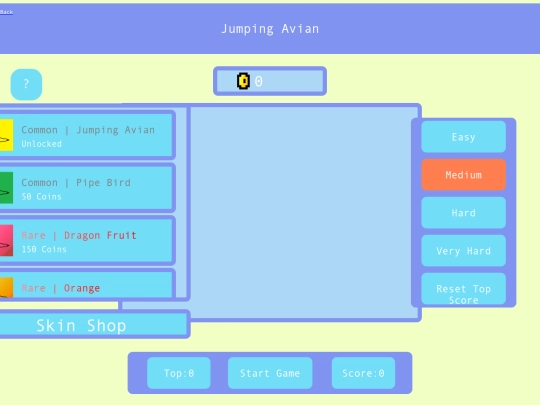Select the green Pipe Bird skin thumbnail

(7, 188)
